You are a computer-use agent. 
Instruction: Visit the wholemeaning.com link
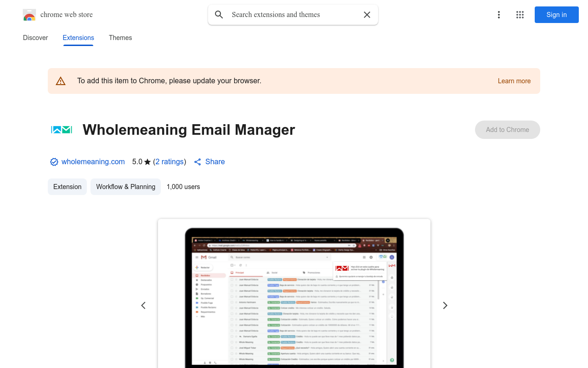pos(93,161)
